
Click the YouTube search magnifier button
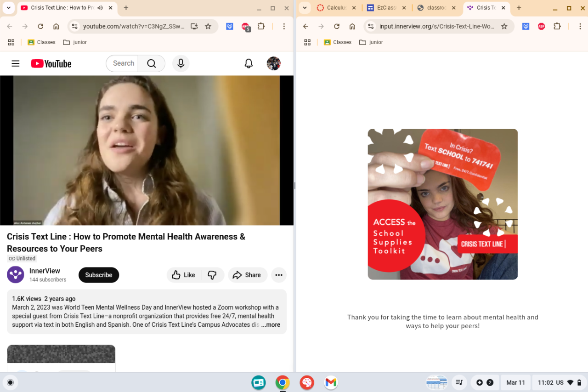coord(152,63)
